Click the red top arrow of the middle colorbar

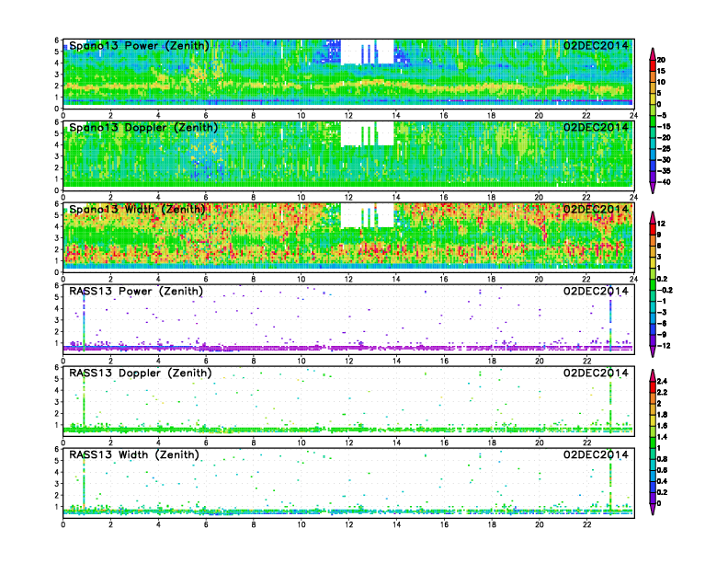click(x=651, y=216)
